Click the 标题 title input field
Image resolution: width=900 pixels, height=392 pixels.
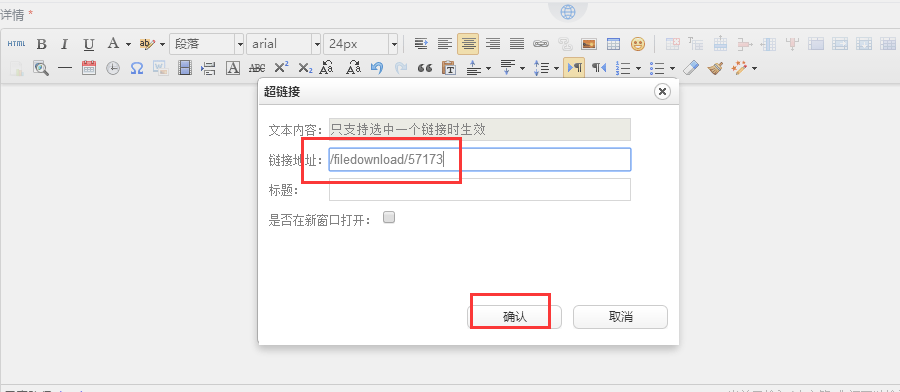click(480, 189)
